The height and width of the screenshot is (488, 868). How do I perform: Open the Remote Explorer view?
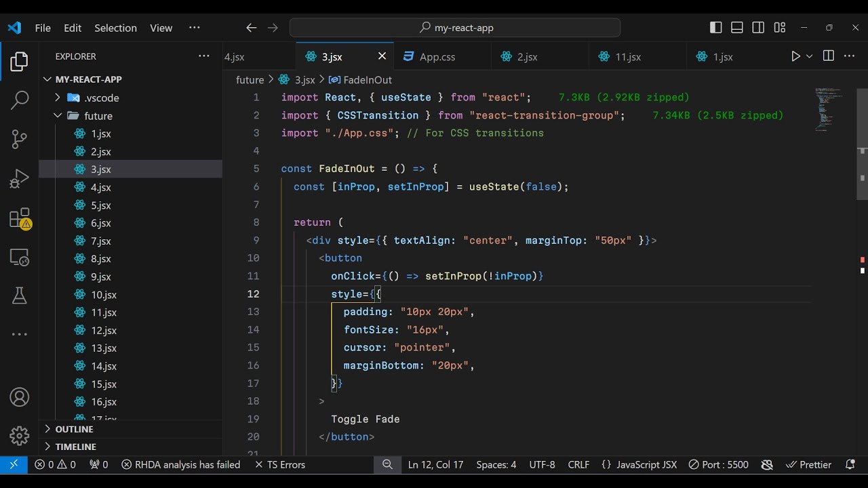click(19, 257)
